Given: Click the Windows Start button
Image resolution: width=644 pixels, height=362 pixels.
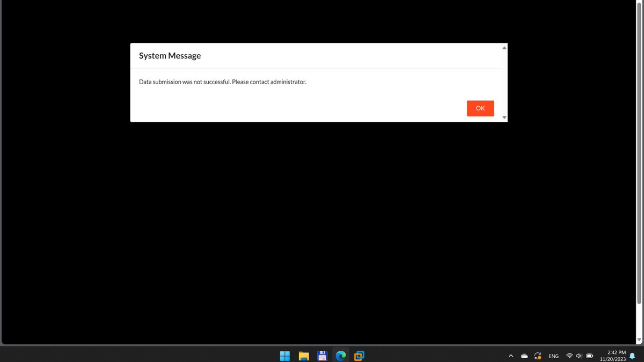Looking at the screenshot, I should pyautogui.click(x=285, y=356).
